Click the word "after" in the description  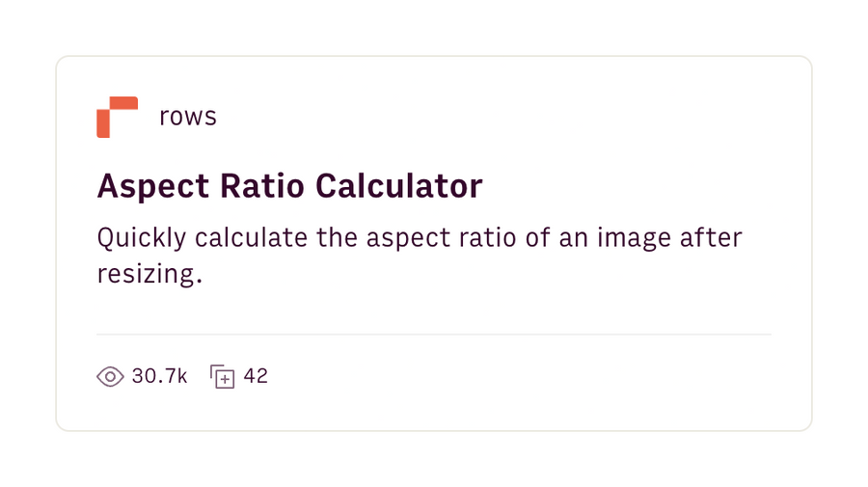(x=714, y=238)
